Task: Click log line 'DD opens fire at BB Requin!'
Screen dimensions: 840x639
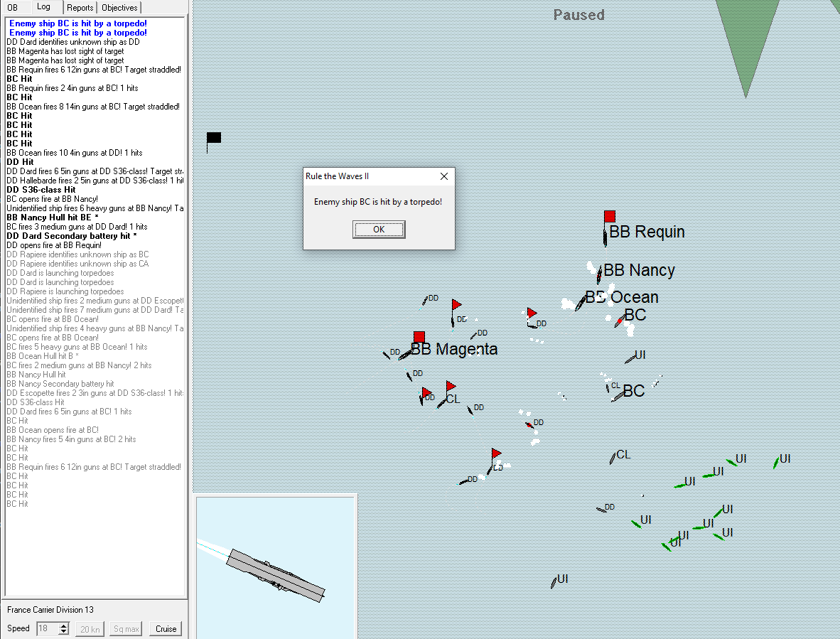Action: point(54,245)
